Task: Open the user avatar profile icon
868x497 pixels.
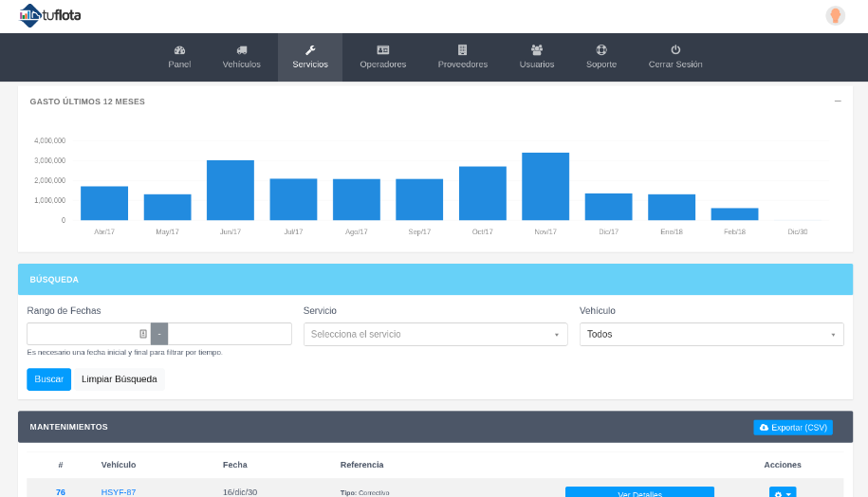Action: click(835, 15)
